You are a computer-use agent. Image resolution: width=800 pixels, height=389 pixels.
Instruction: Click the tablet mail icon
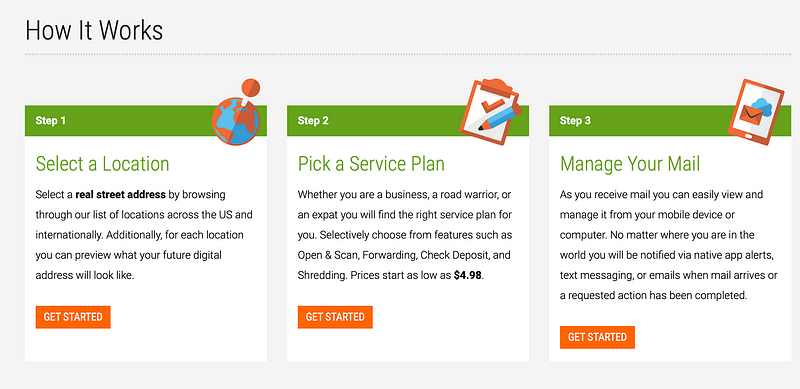(756, 112)
